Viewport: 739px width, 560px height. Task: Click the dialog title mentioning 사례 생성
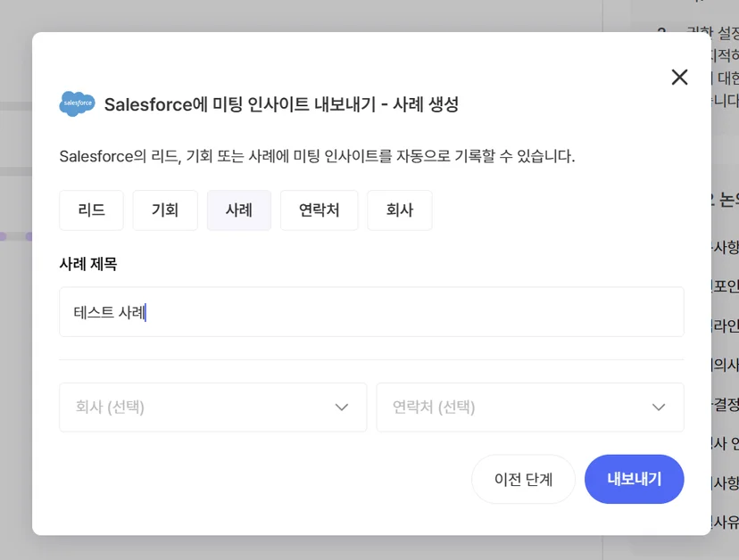point(281,104)
